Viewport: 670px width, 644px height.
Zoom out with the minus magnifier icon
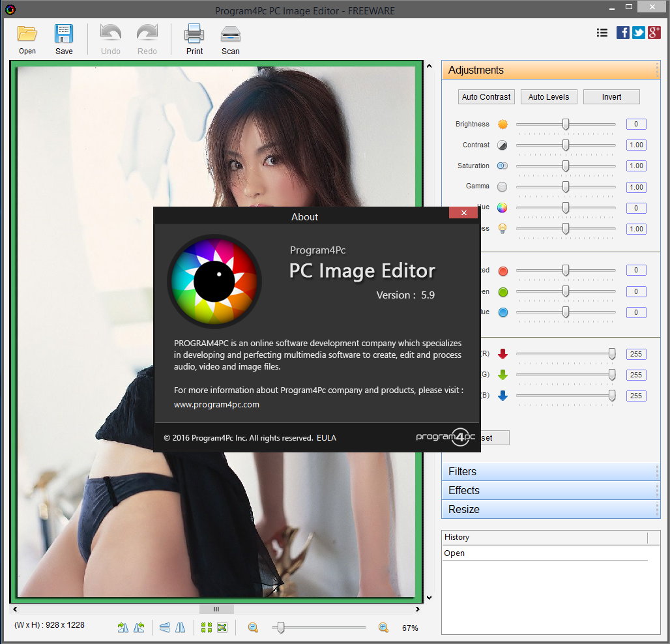point(253,628)
